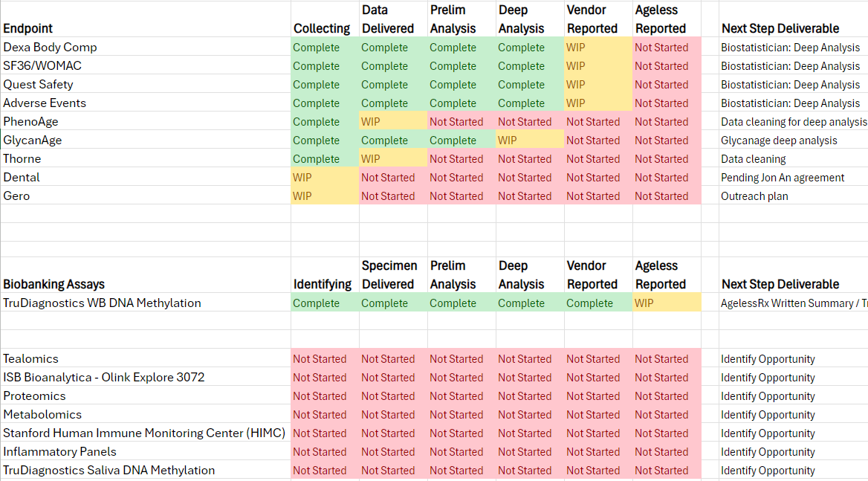The height and width of the screenshot is (481, 868).
Task: Click the Biobanking Assays header cell
Action: pos(54,284)
